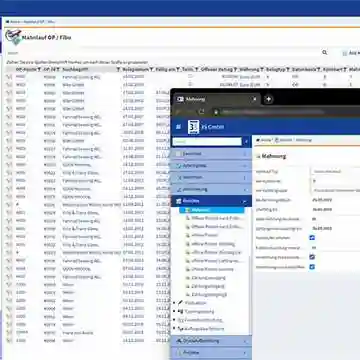360x360 pixels.
Task: Focus the sidebar search input field
Action: [x=207, y=142]
